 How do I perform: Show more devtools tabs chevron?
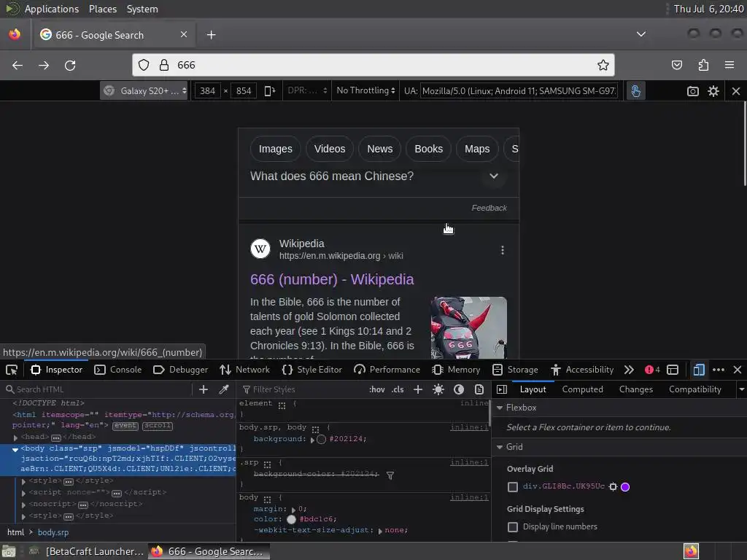(629, 370)
